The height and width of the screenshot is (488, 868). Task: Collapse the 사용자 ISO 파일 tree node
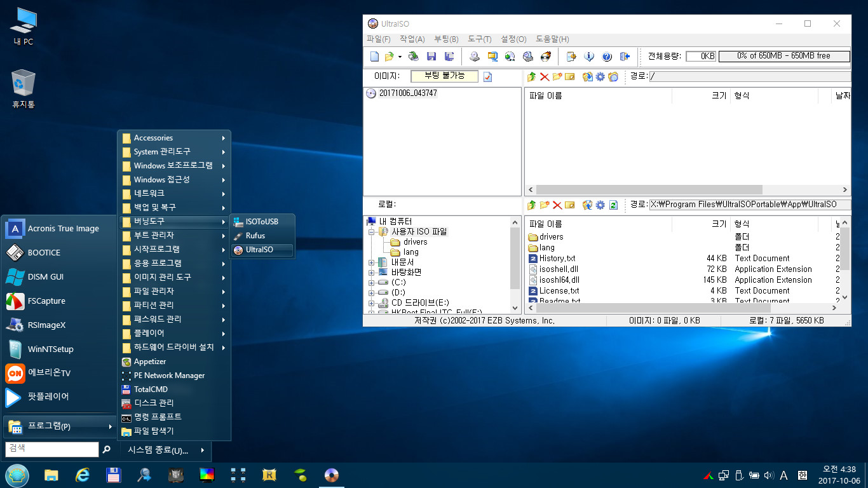point(372,232)
